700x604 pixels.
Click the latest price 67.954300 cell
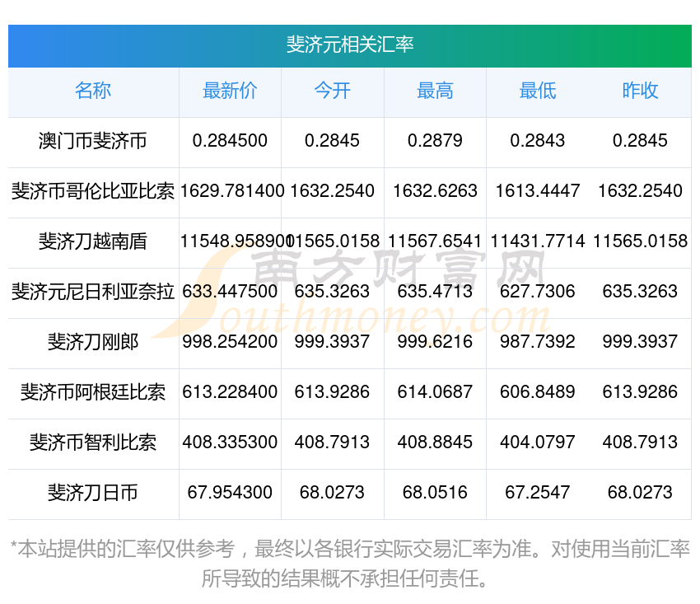pos(230,493)
